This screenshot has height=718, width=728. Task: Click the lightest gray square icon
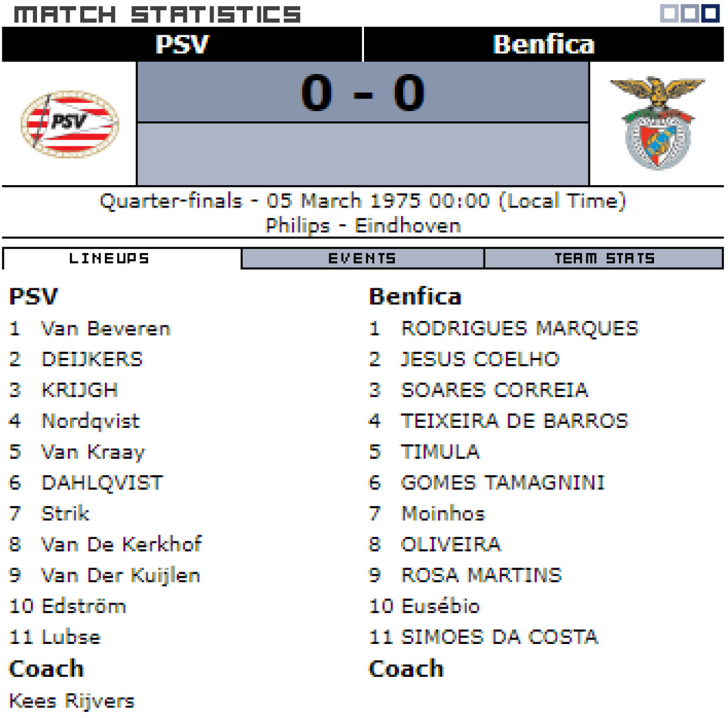point(669,13)
